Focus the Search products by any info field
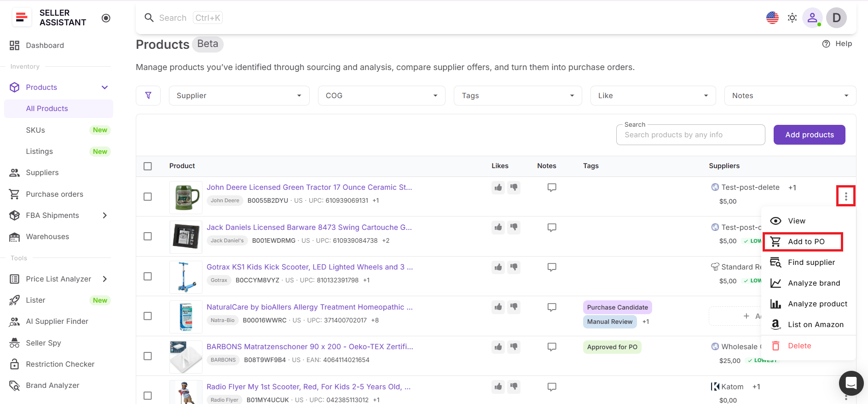 690,135
